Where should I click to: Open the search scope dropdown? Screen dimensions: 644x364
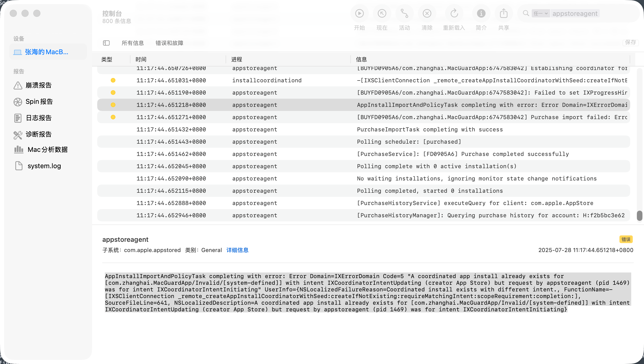(540, 13)
